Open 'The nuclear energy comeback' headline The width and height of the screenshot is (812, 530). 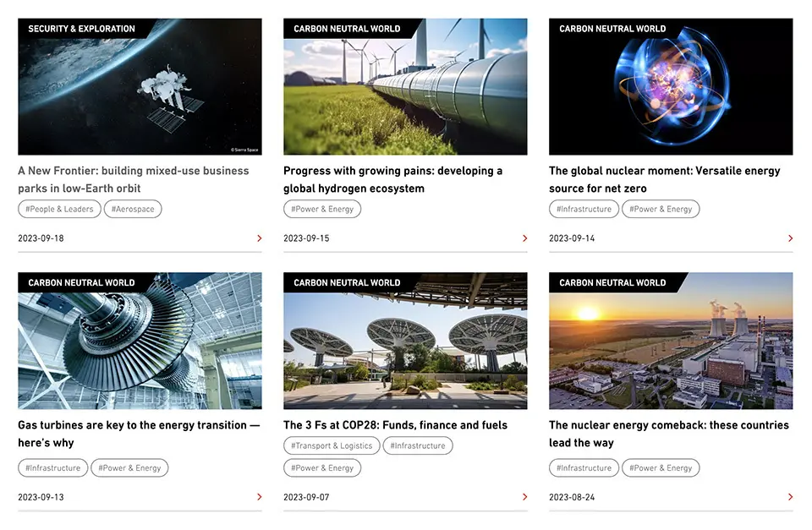coord(668,434)
